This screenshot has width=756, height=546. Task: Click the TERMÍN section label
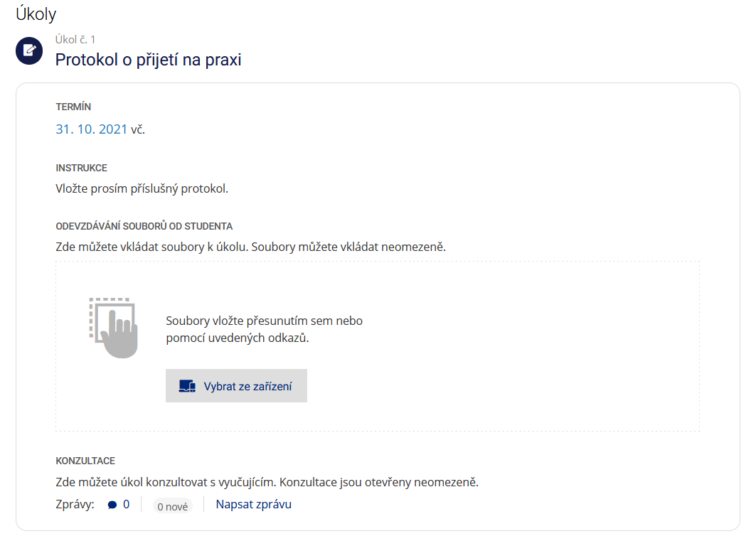click(x=73, y=107)
